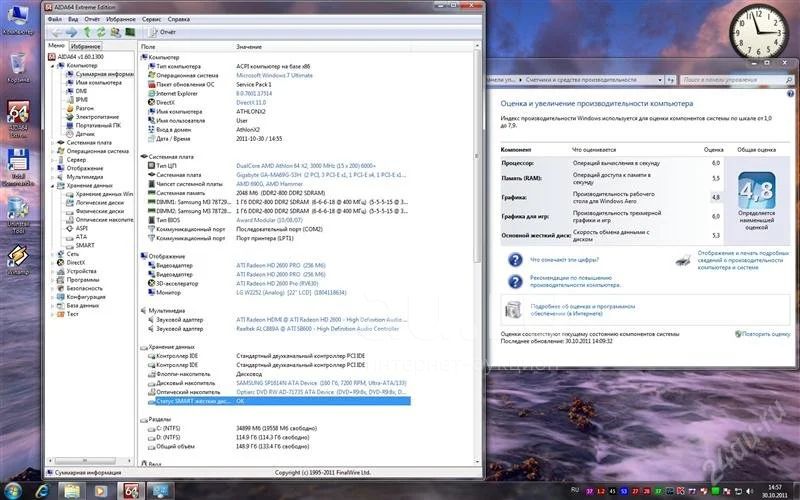Viewport: 800px width, 500px height.
Task: Expand the Устройства tree node
Action: [x=52, y=271]
